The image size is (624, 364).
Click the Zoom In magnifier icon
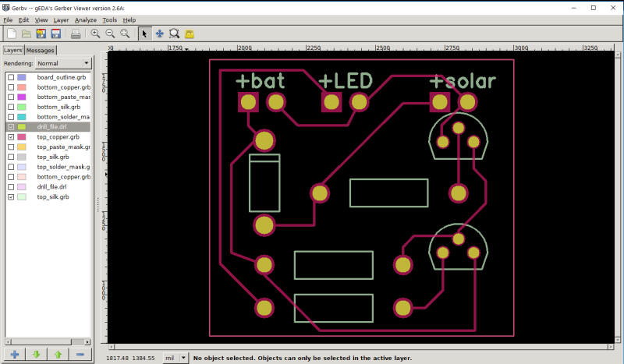click(x=96, y=34)
